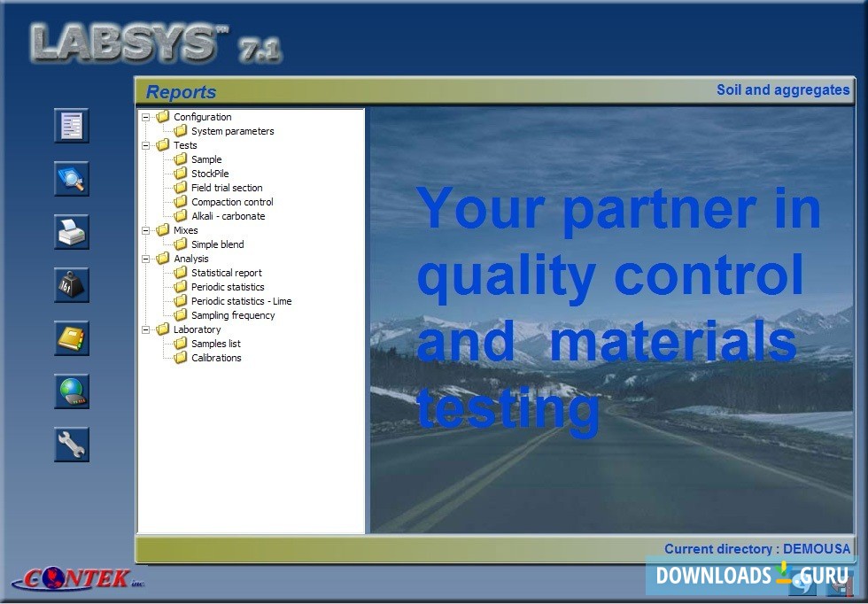
Task: Click the Soil and aggregates label
Action: 783,90
